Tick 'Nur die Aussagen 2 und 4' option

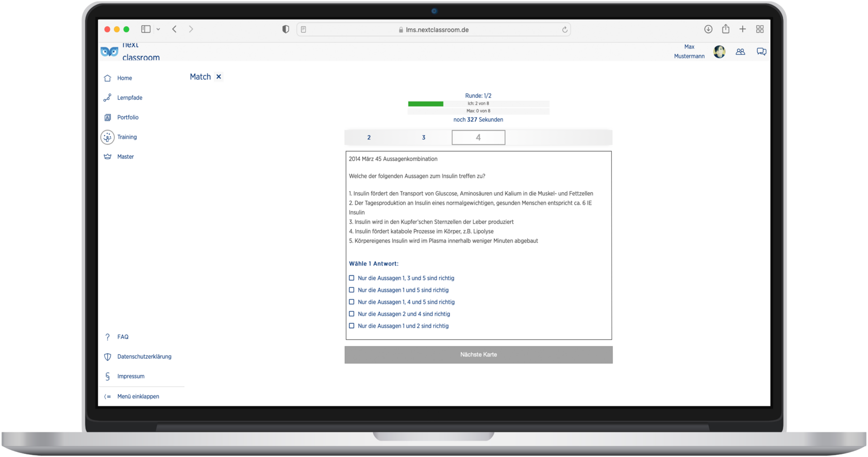pyautogui.click(x=352, y=314)
